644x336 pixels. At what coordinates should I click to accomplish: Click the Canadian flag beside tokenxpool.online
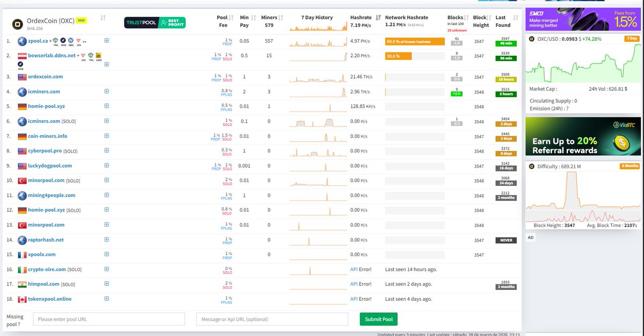coord(22,299)
